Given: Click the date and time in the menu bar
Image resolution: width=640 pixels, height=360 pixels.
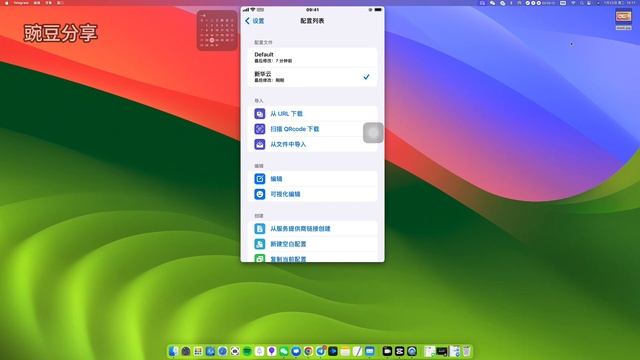Looking at the screenshot, I should tap(619, 3).
